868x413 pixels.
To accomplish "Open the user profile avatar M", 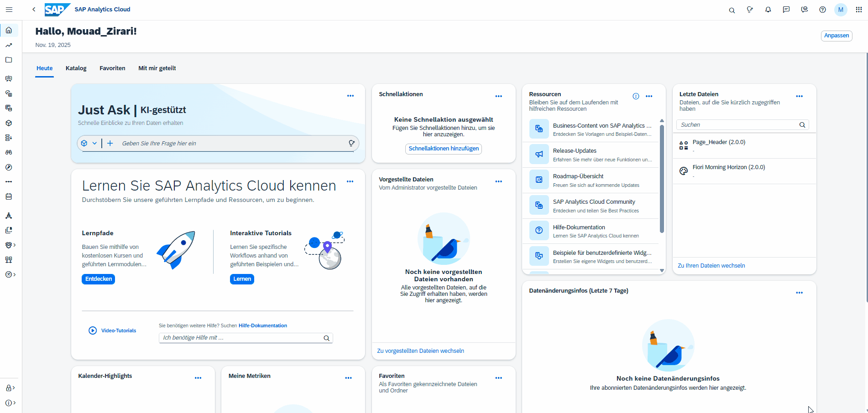I will (x=841, y=10).
